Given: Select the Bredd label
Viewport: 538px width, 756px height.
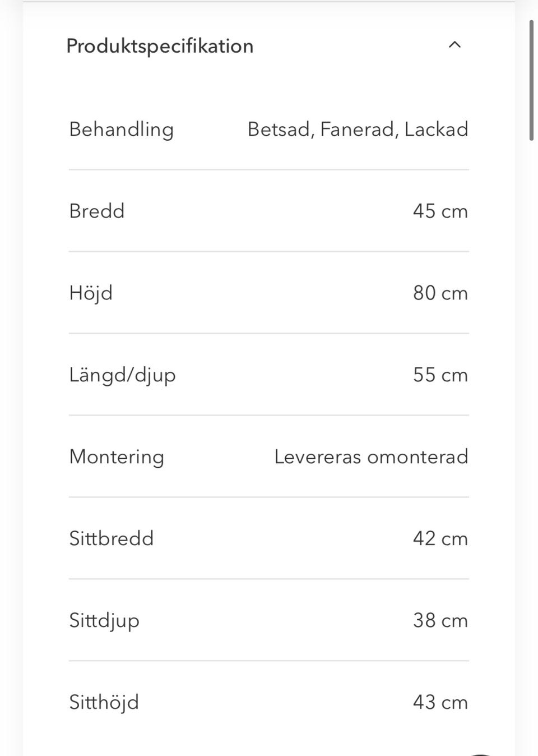Looking at the screenshot, I should 96,211.
